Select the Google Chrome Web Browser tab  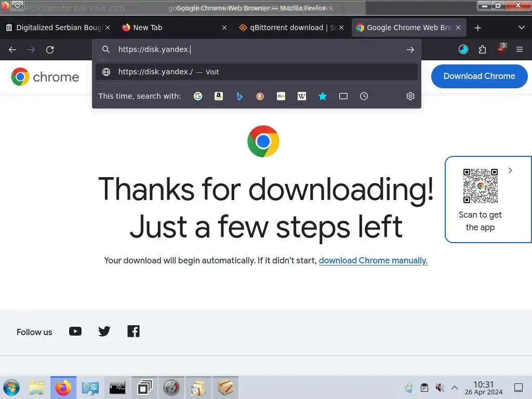408,28
